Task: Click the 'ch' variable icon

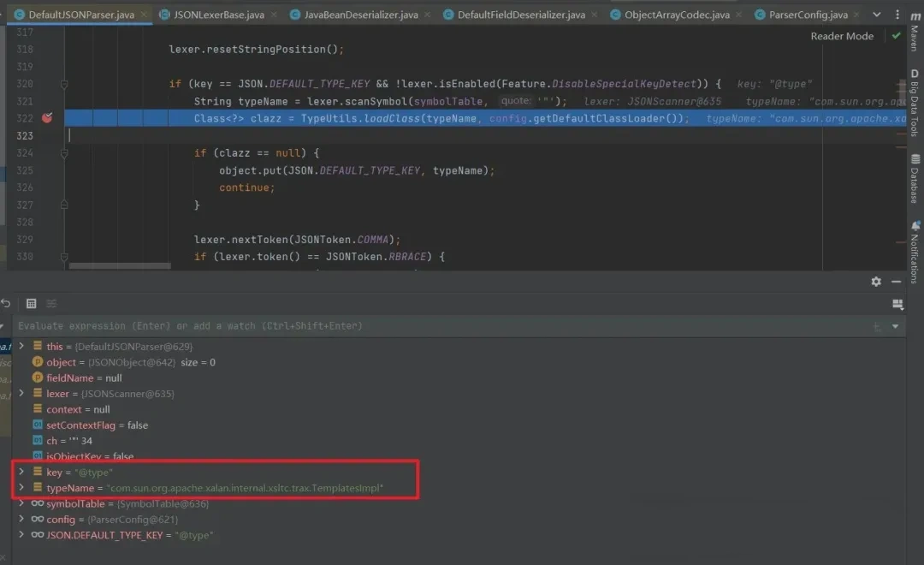Action: tap(38, 441)
